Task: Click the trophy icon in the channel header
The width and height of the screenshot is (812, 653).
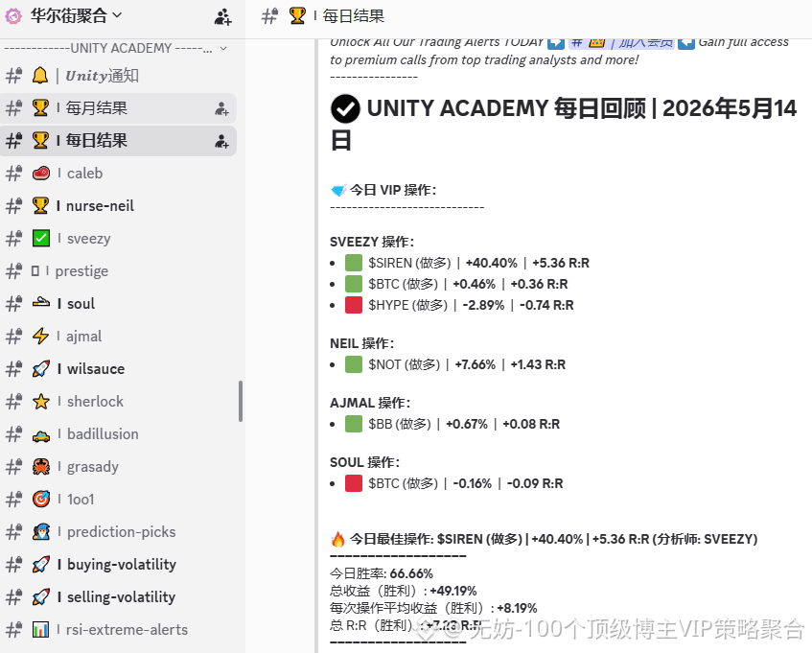Action: [297, 16]
